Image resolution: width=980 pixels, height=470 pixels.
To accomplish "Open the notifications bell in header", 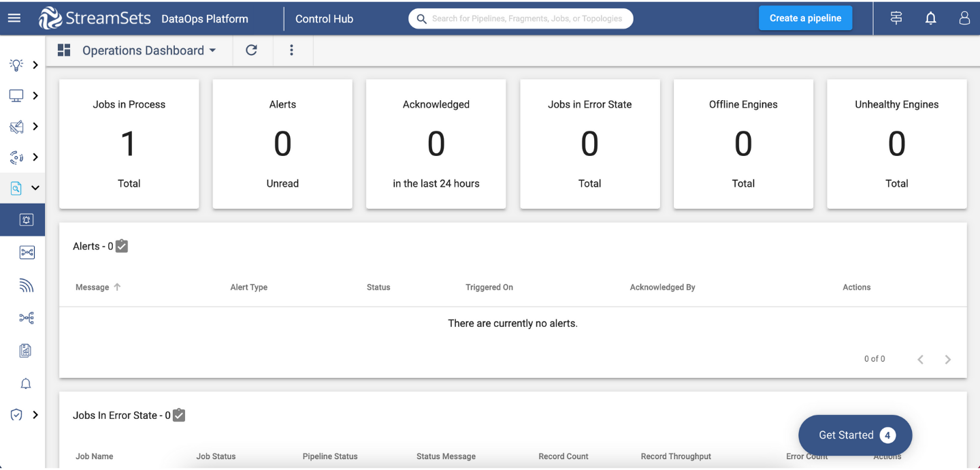I will tap(930, 18).
